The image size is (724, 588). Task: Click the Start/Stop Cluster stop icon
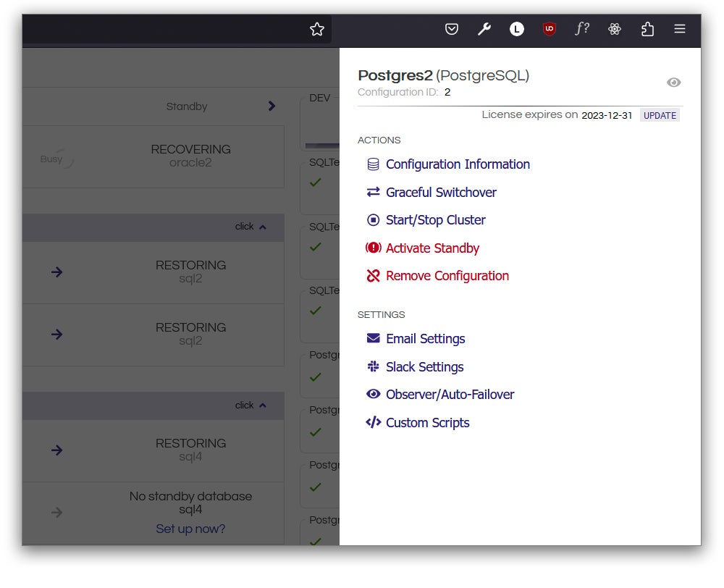pyautogui.click(x=373, y=220)
